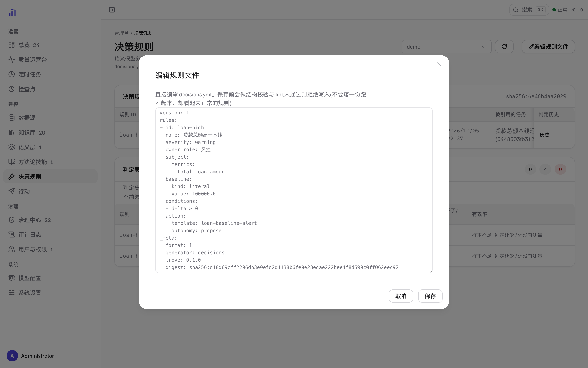Click the 有效率 column header
This screenshot has height=368, width=588.
click(479, 214)
